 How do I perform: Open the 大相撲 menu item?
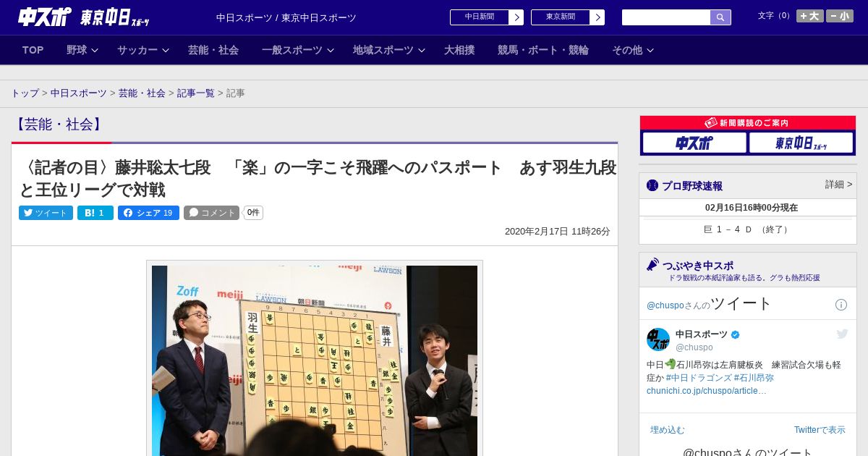[x=459, y=50]
